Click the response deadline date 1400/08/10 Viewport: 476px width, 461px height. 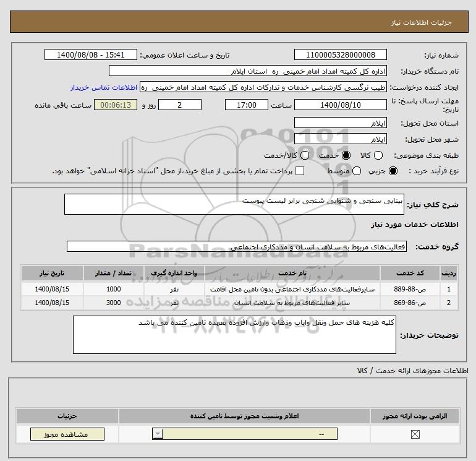(340, 105)
